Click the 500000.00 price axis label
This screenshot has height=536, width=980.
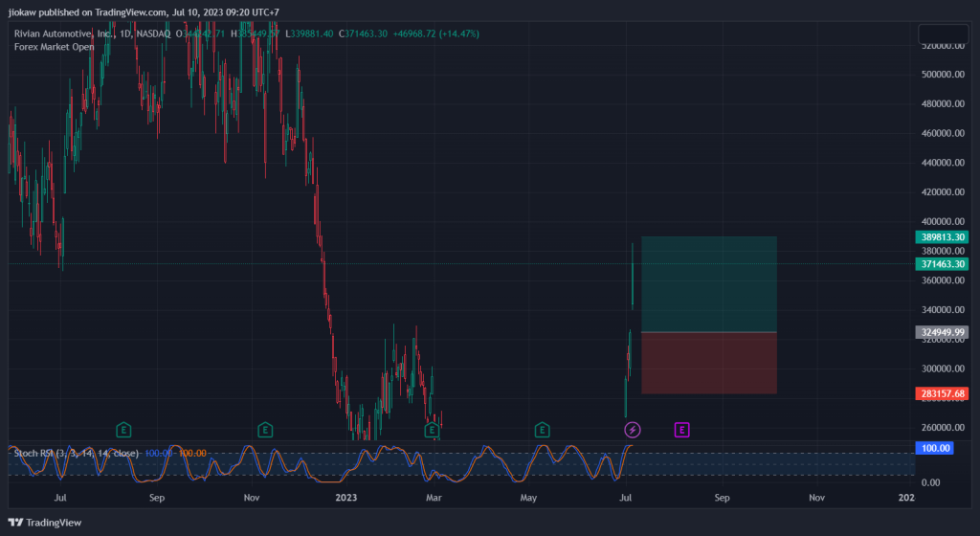pyautogui.click(x=943, y=75)
